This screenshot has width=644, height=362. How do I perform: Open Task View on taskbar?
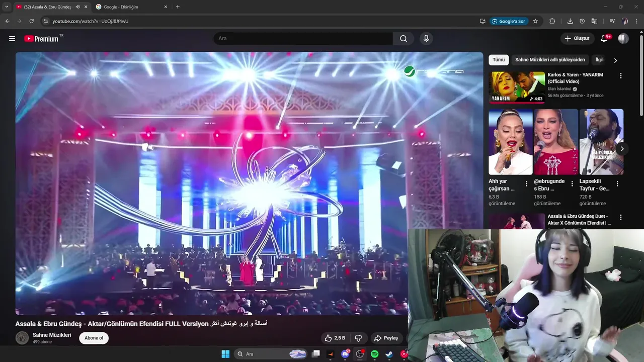[316, 354]
